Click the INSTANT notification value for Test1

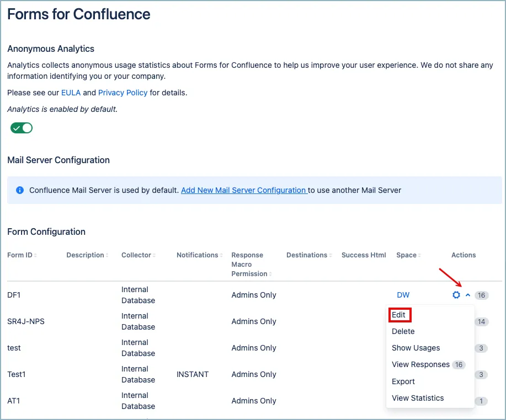193,374
